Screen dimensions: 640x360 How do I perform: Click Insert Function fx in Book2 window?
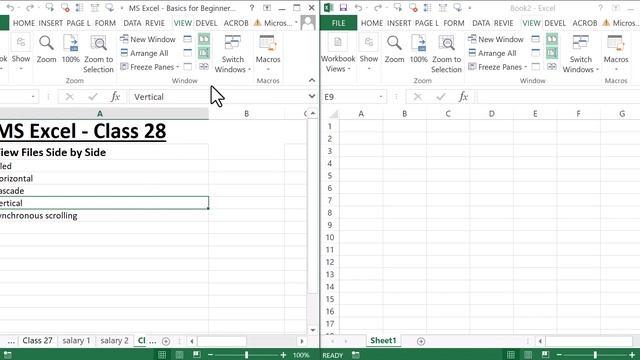coord(463,97)
